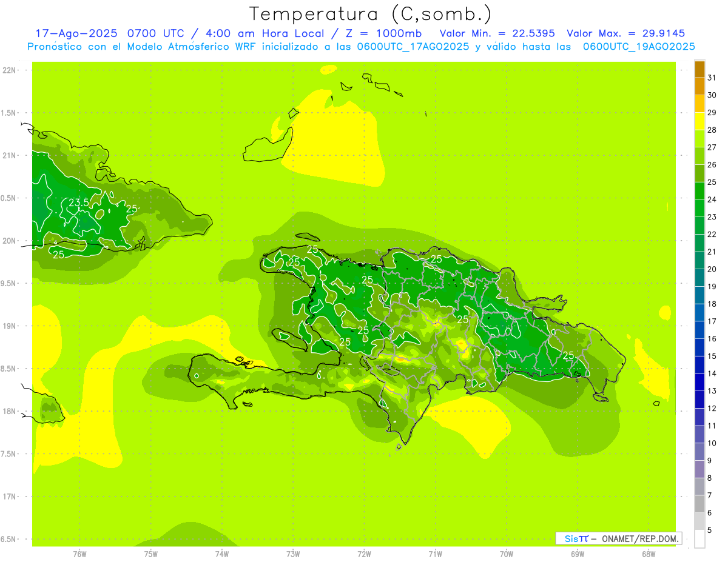The width and height of the screenshot is (728, 562).
Task: Click the '6.5N' latitude label
Action: [9, 539]
